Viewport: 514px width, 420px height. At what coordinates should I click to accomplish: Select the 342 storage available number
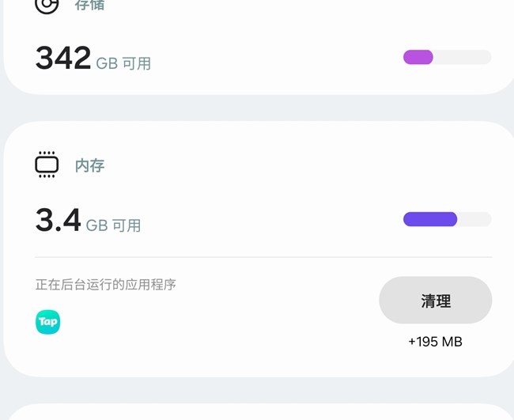point(63,59)
